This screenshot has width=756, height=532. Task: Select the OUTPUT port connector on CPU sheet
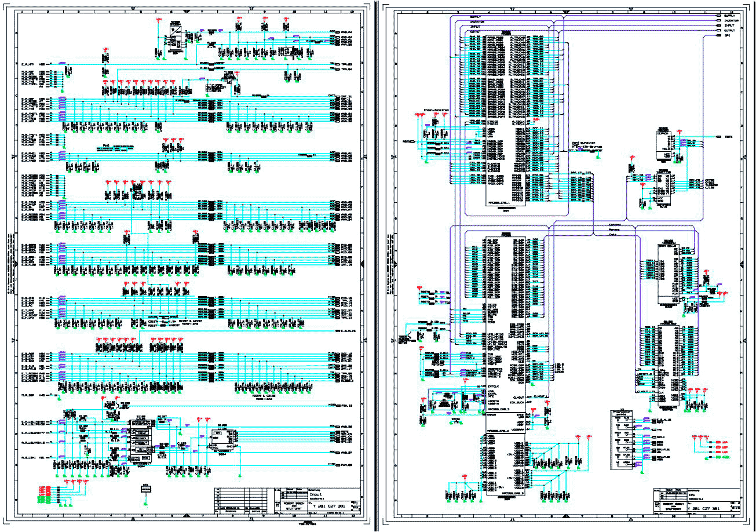[x=718, y=31]
